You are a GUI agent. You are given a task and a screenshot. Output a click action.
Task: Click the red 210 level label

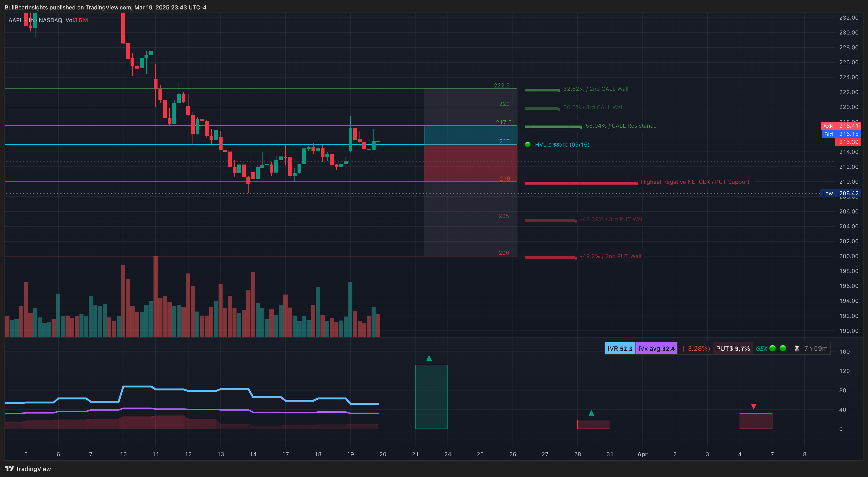coord(505,178)
